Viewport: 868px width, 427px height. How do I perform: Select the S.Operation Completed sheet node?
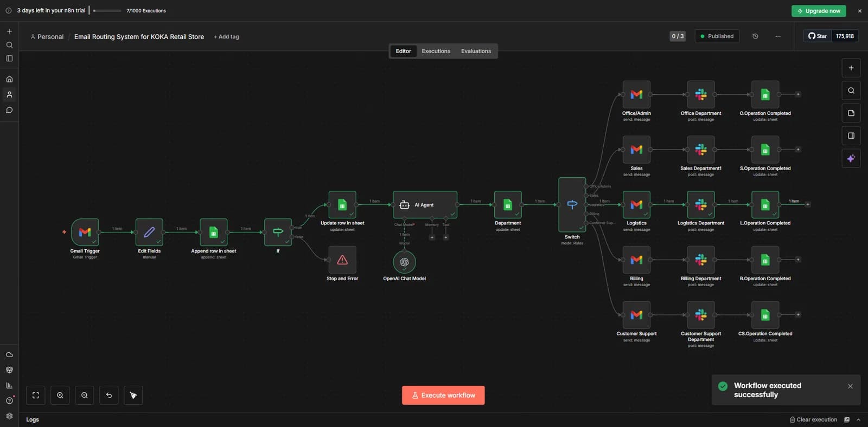coord(765,150)
